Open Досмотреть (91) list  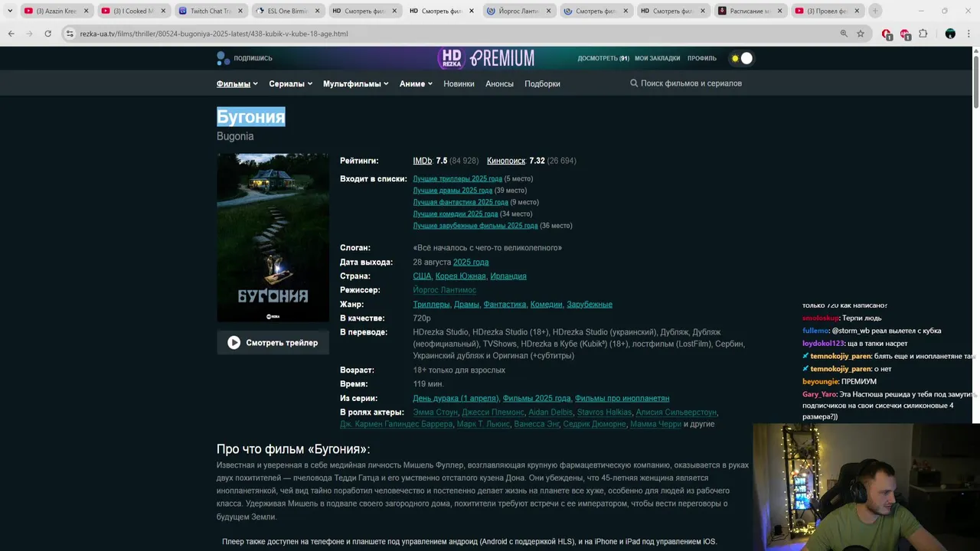[603, 58]
